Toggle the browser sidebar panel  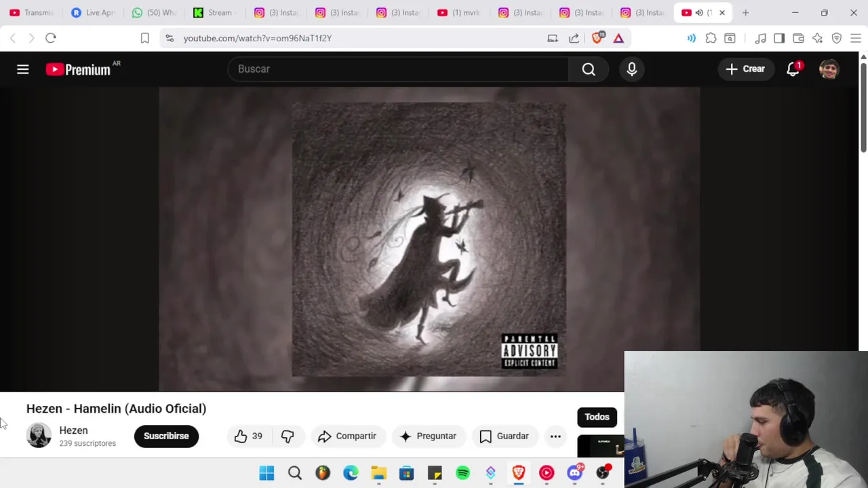[x=779, y=38]
